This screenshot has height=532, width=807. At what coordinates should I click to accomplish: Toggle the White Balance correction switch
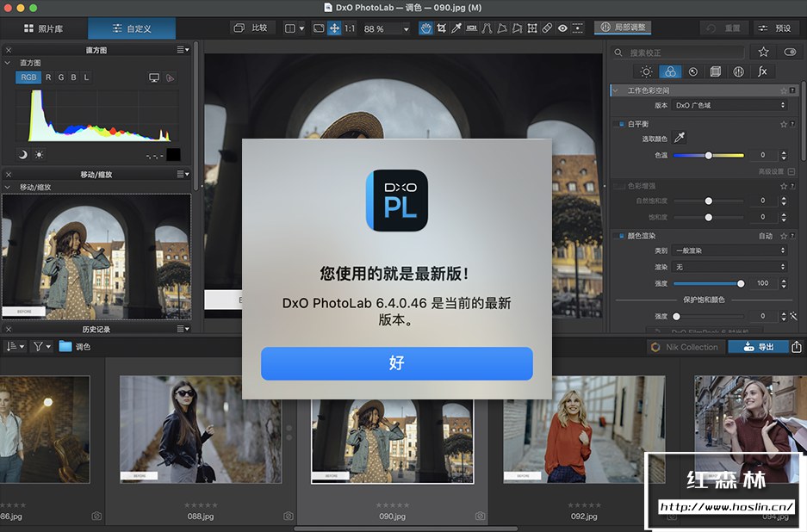(620, 124)
